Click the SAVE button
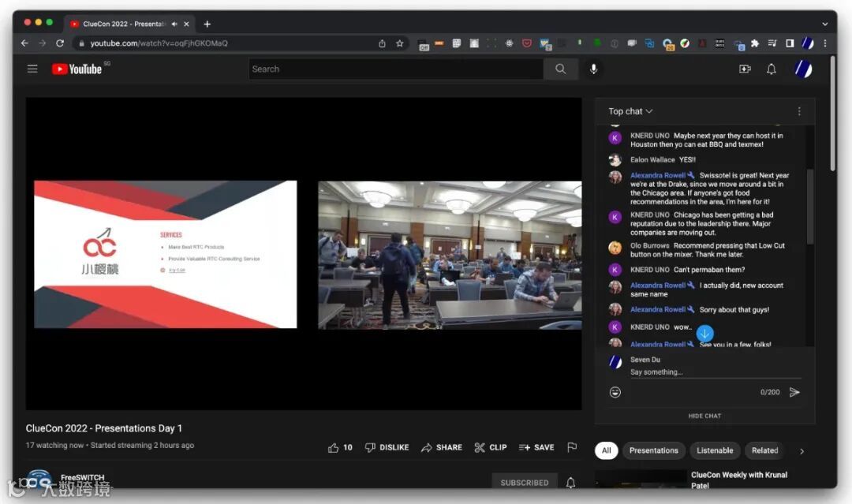The image size is (852, 504). (x=536, y=447)
